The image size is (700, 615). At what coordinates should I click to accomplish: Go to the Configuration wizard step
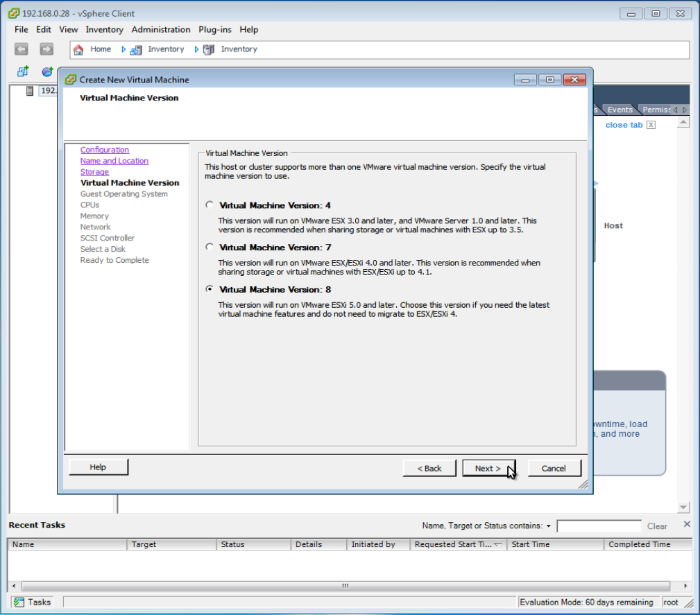105,150
